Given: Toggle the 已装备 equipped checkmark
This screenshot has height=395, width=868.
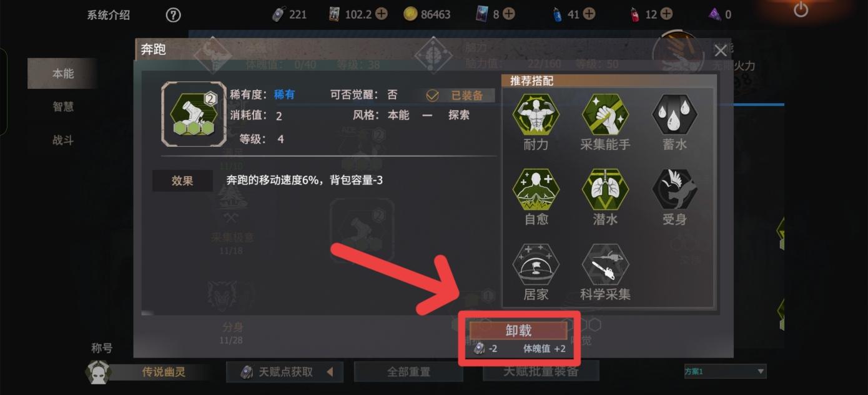Looking at the screenshot, I should (x=433, y=96).
